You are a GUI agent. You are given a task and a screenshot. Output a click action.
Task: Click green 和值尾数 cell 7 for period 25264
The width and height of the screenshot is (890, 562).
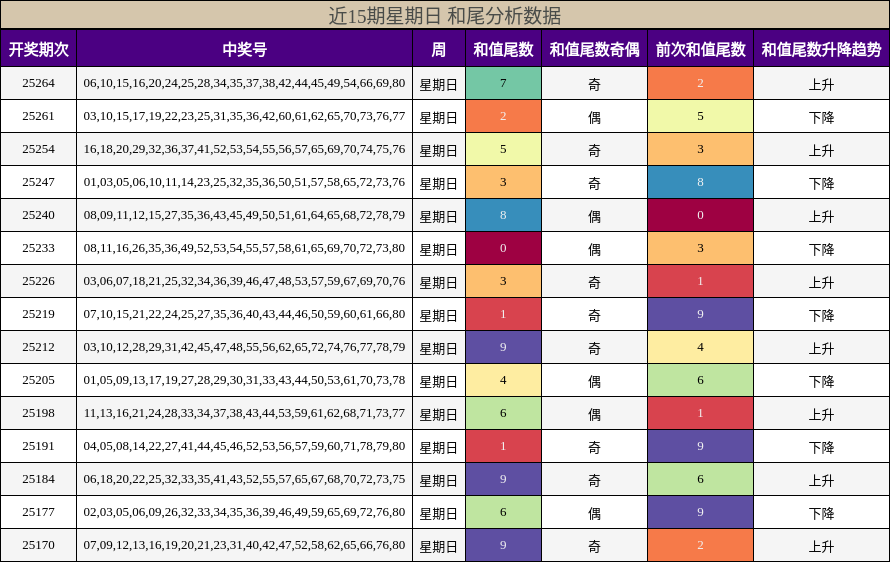pyautogui.click(x=503, y=83)
